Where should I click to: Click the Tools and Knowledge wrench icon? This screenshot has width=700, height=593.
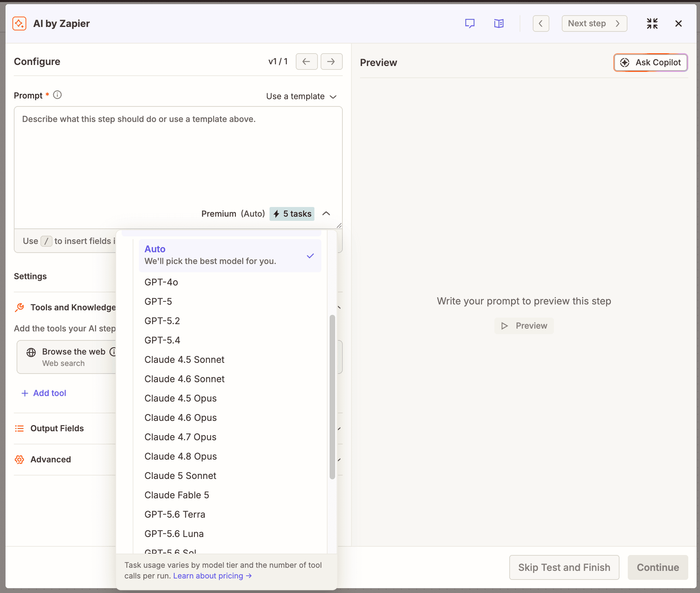20,307
